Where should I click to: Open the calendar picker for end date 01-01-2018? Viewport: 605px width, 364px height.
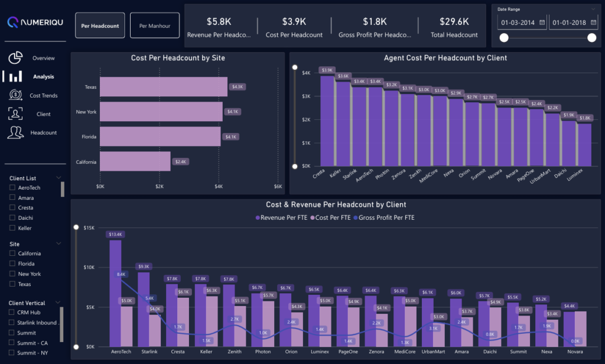click(592, 23)
